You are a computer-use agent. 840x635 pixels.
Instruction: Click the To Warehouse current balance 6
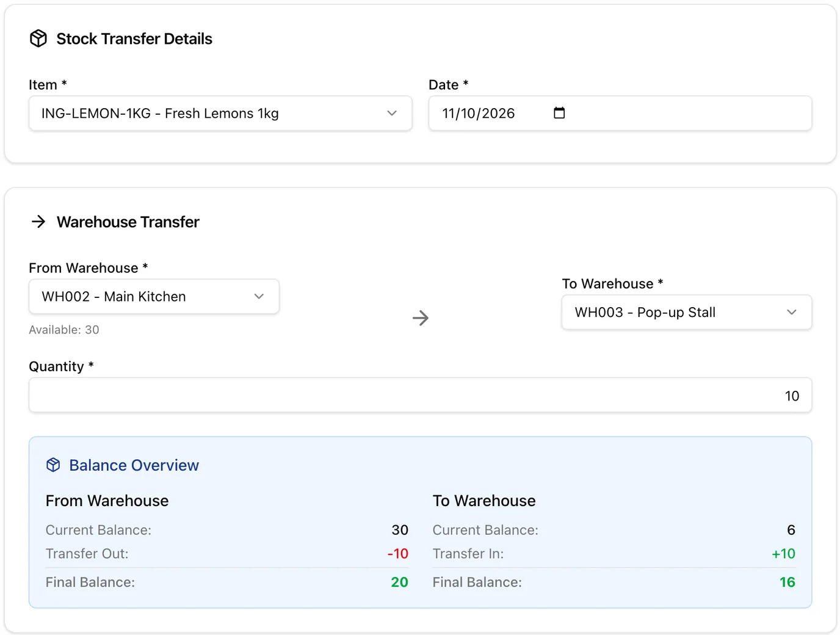tap(791, 530)
